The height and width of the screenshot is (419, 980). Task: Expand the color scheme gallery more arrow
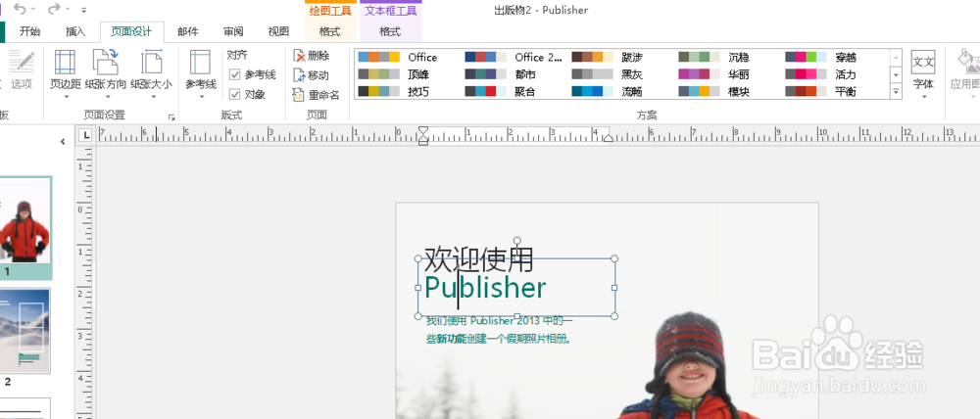(897, 92)
